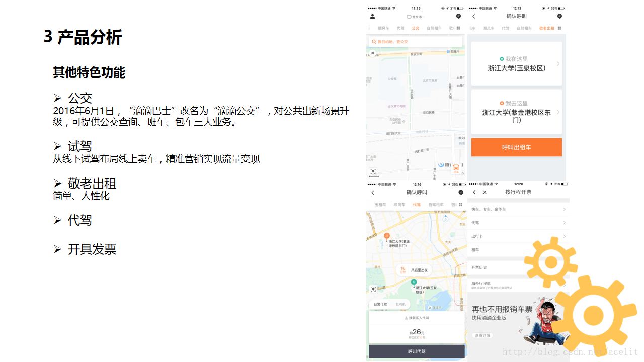This screenshot has width=644, height=362.
Task: Open the message icon on the 12:25 screen
Action: (458, 17)
